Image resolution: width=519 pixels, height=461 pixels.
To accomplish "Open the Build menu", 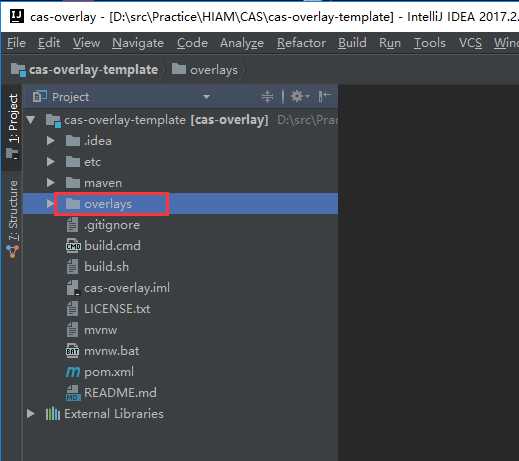I will 352,43.
